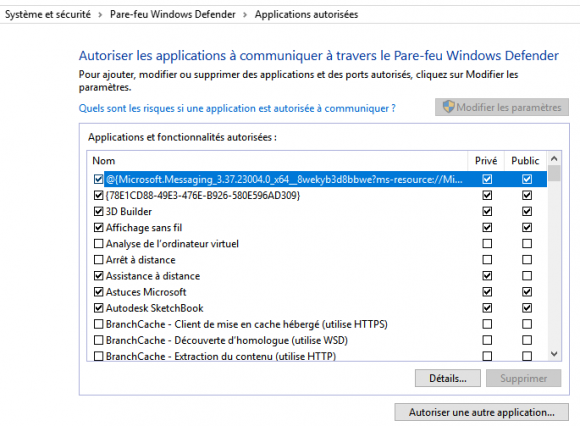Enable BranchCache Découverte d'homologue checkbox
Screen dimensions: 580x426
[x=98, y=340]
